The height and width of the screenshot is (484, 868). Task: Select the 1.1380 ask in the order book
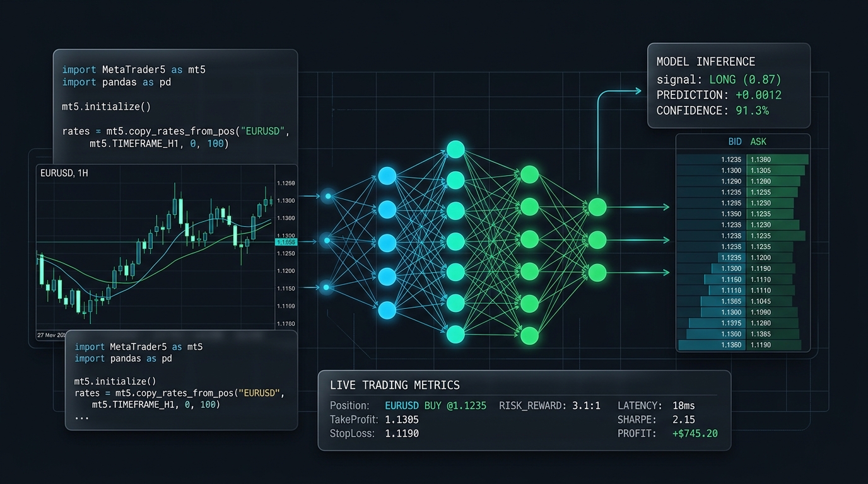[x=761, y=159]
